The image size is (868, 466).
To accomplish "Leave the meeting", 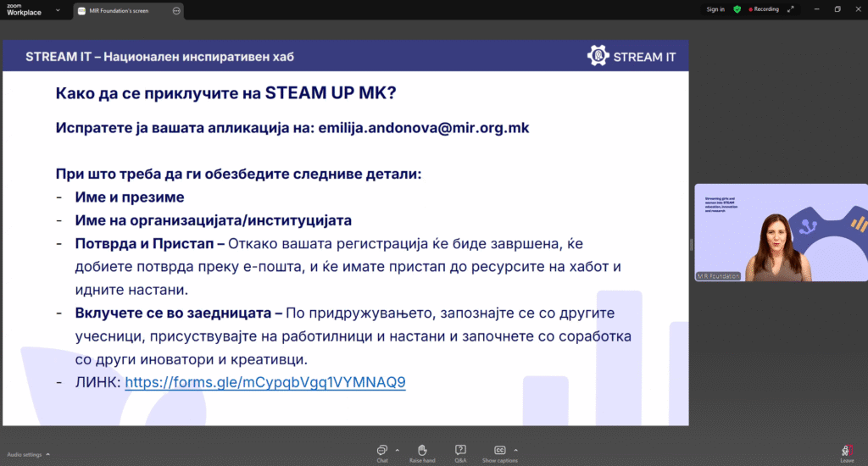I will (847, 453).
